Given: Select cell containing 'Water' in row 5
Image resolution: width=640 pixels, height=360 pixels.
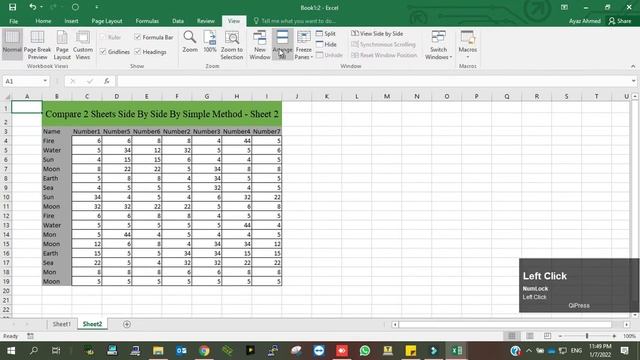Looking at the screenshot, I should pos(57,150).
